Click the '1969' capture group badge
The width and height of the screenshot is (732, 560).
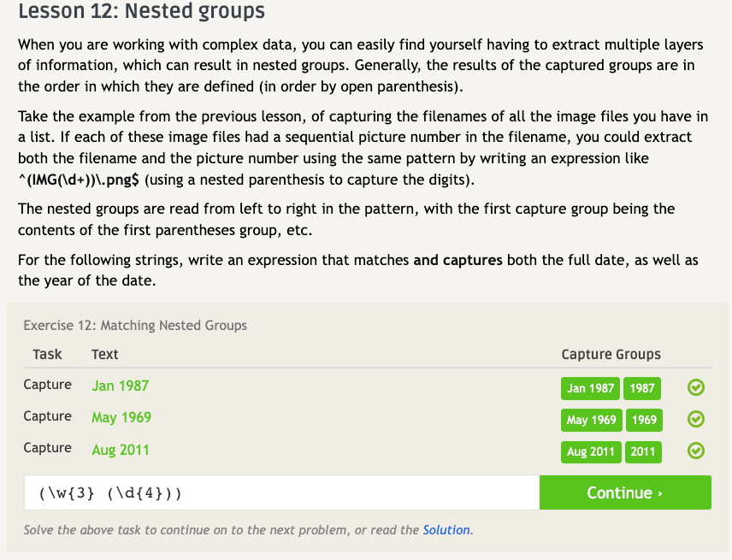(x=644, y=420)
